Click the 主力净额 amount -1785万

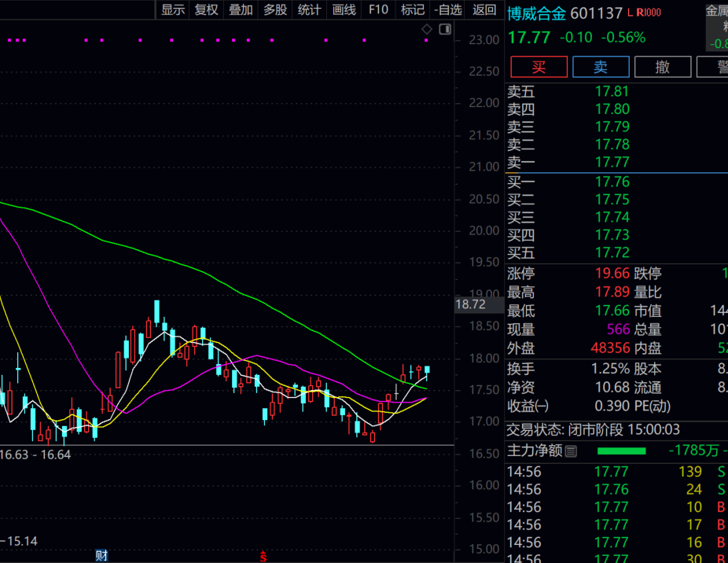(x=693, y=451)
